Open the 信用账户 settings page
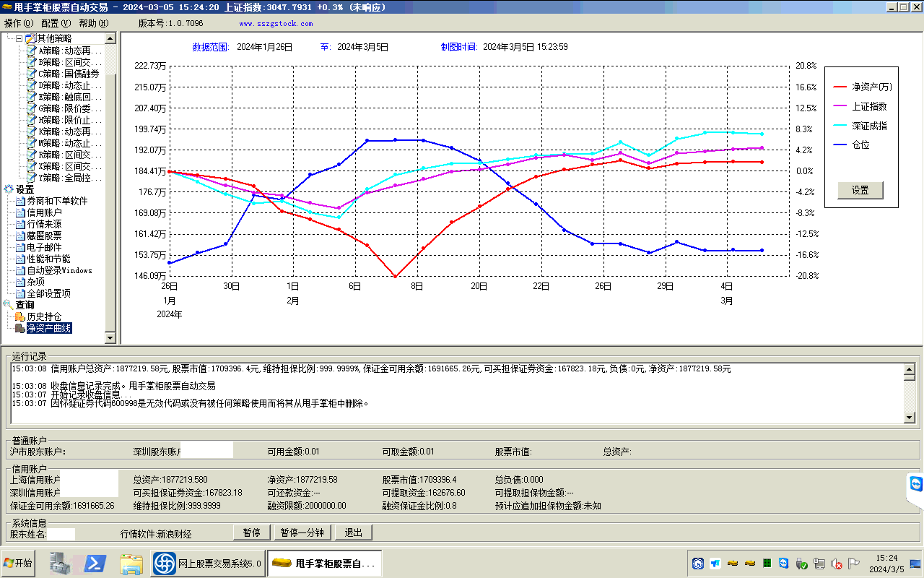The image size is (924, 578). [x=44, y=212]
